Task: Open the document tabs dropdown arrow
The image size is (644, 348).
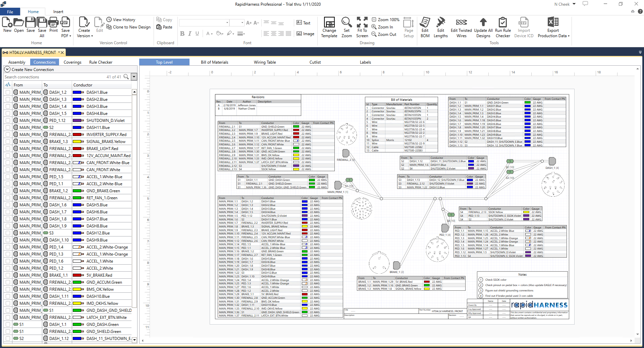Action: (640, 52)
